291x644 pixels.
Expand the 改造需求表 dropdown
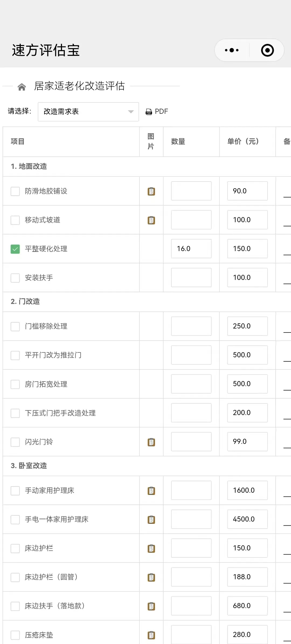click(x=88, y=112)
